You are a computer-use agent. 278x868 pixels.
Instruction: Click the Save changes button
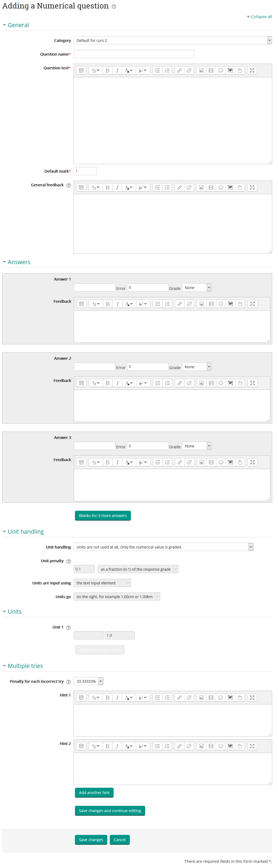click(91, 840)
